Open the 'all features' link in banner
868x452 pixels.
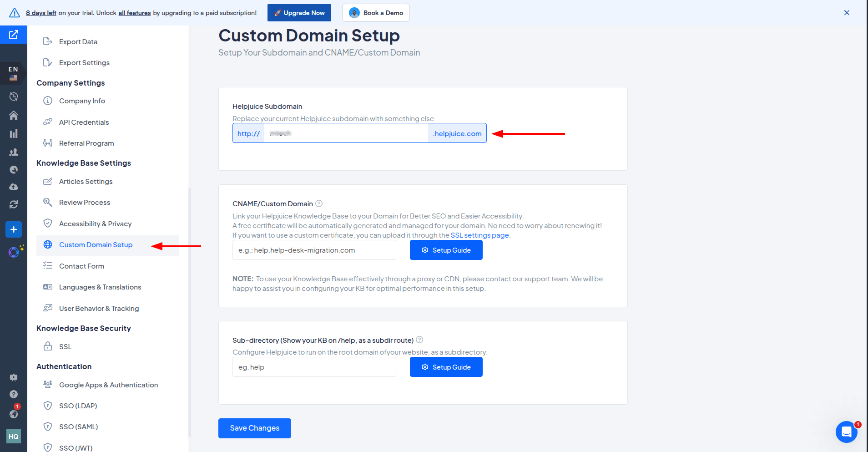coord(135,13)
